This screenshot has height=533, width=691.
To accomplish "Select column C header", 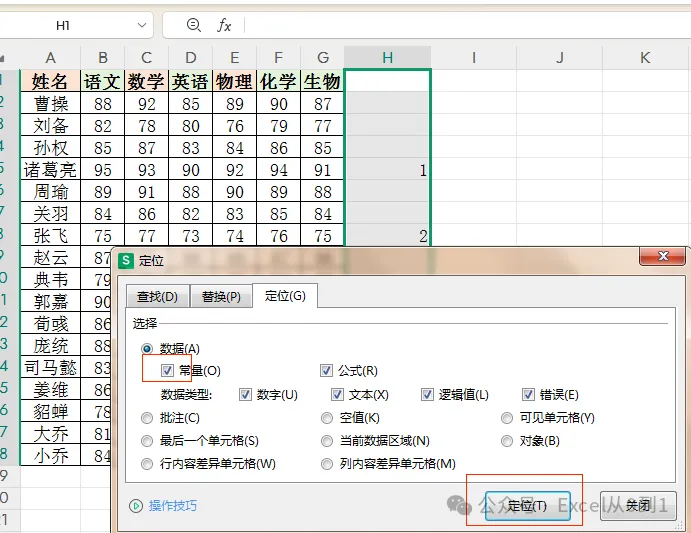I will (x=147, y=58).
